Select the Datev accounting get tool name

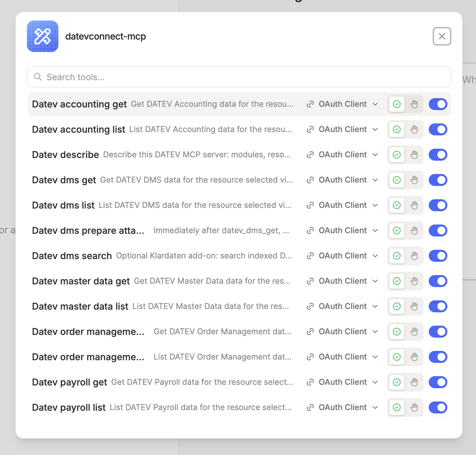pos(79,104)
